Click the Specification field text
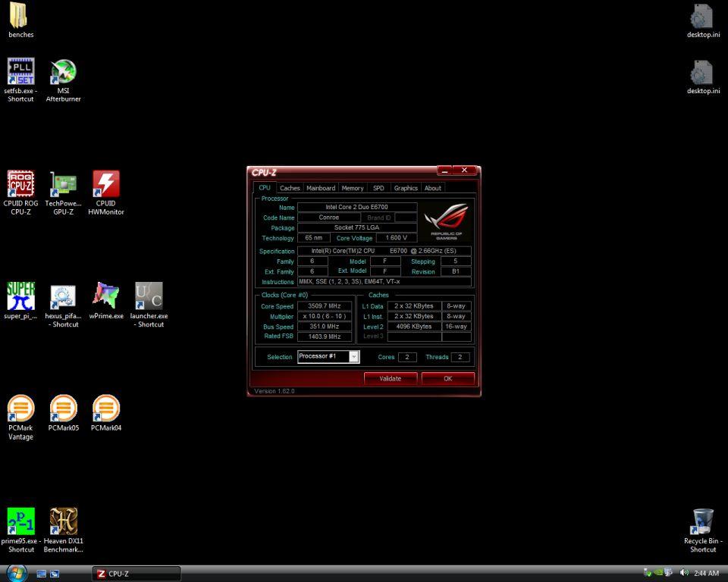Image resolution: width=728 pixels, height=582 pixels. pyautogui.click(x=384, y=251)
